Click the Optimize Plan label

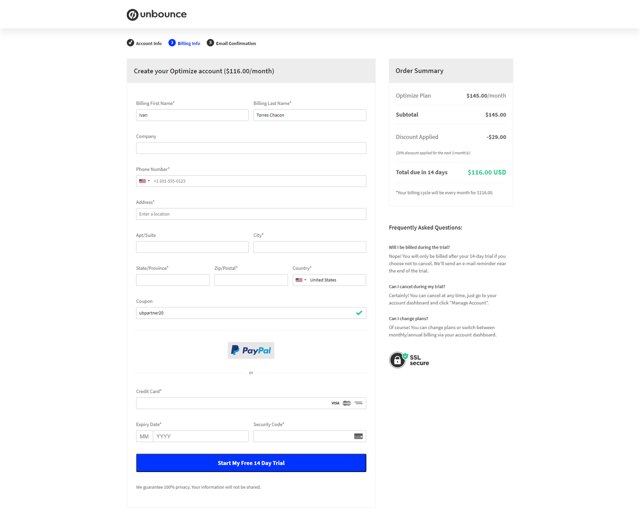[413, 96]
